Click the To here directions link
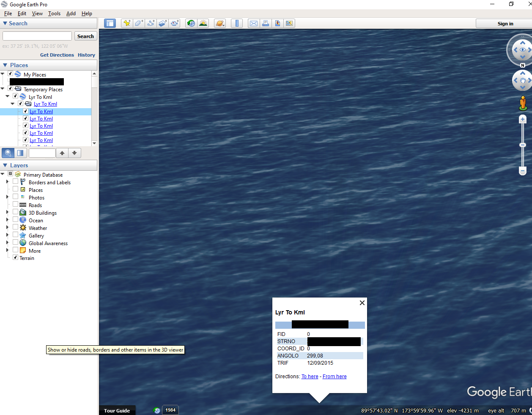The image size is (532, 415). pyautogui.click(x=310, y=377)
